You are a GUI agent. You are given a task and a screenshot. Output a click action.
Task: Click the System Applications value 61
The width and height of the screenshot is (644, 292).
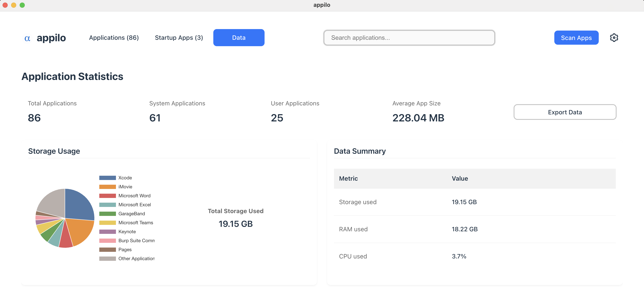click(155, 118)
